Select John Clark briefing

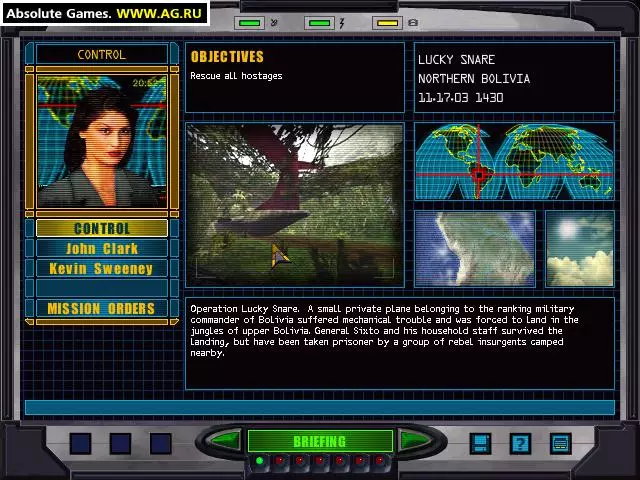102,248
